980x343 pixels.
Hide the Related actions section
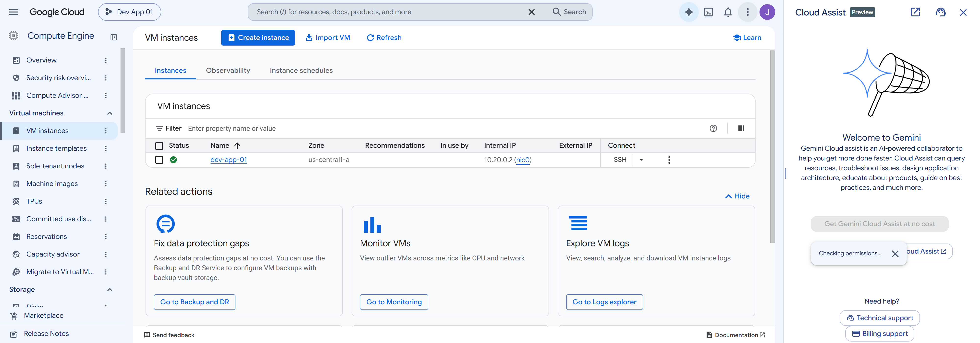pyautogui.click(x=737, y=196)
